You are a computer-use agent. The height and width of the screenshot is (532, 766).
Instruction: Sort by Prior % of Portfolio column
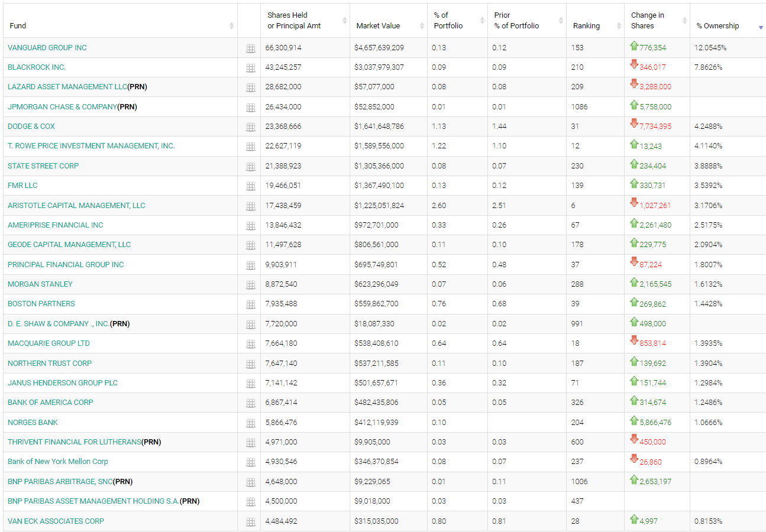[527, 21]
